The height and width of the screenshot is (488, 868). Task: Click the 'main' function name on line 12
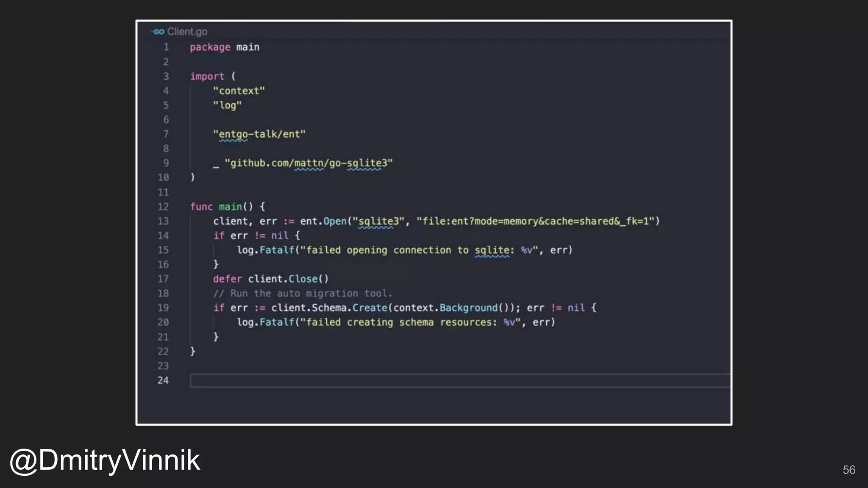coord(230,207)
